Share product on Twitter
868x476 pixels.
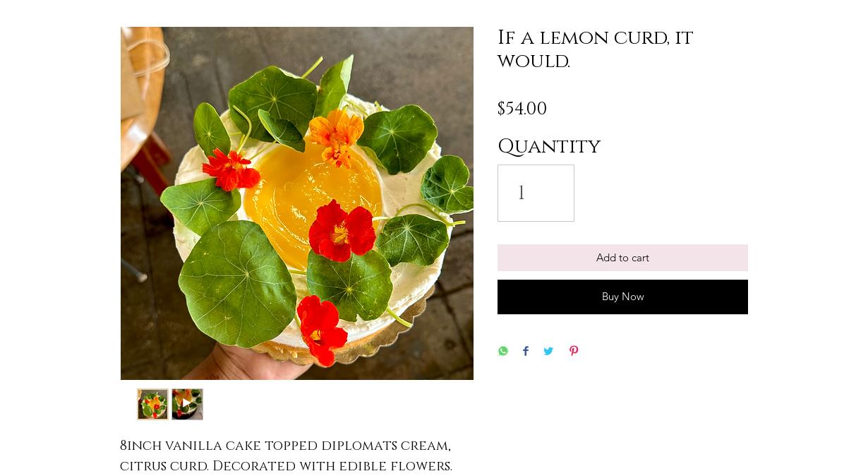tap(548, 351)
